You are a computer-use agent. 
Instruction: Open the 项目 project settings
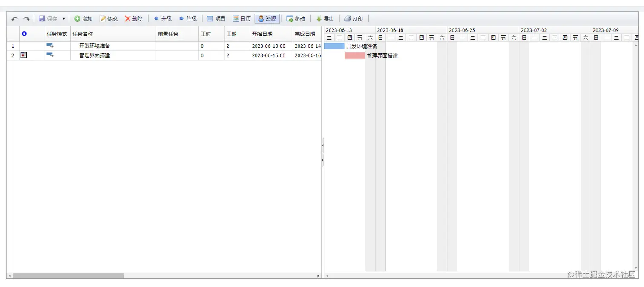216,19
